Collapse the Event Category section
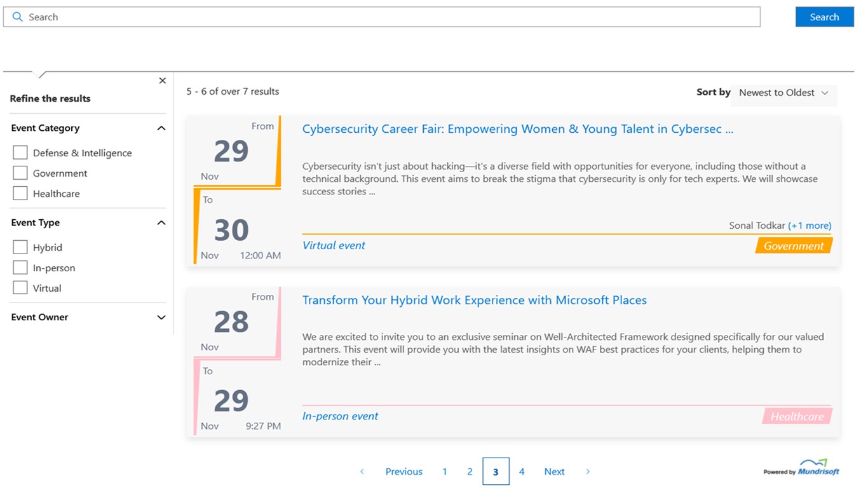868x488 pixels. coord(161,128)
